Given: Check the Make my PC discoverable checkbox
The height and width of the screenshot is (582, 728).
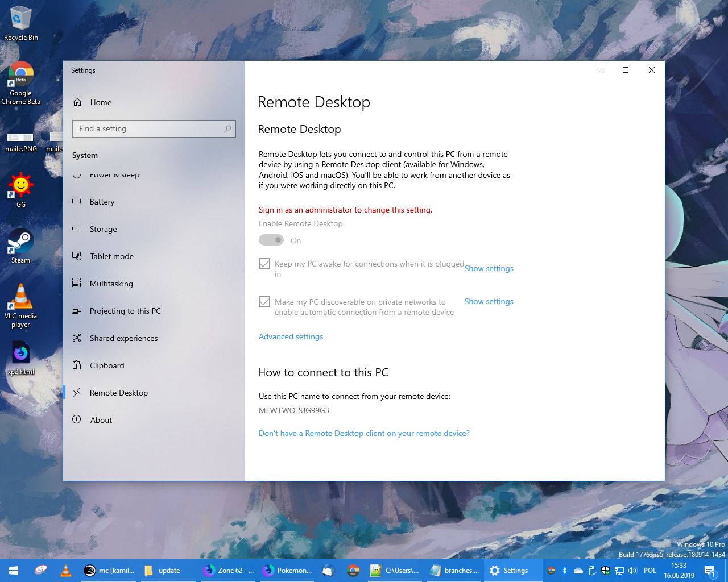Looking at the screenshot, I should [x=264, y=302].
